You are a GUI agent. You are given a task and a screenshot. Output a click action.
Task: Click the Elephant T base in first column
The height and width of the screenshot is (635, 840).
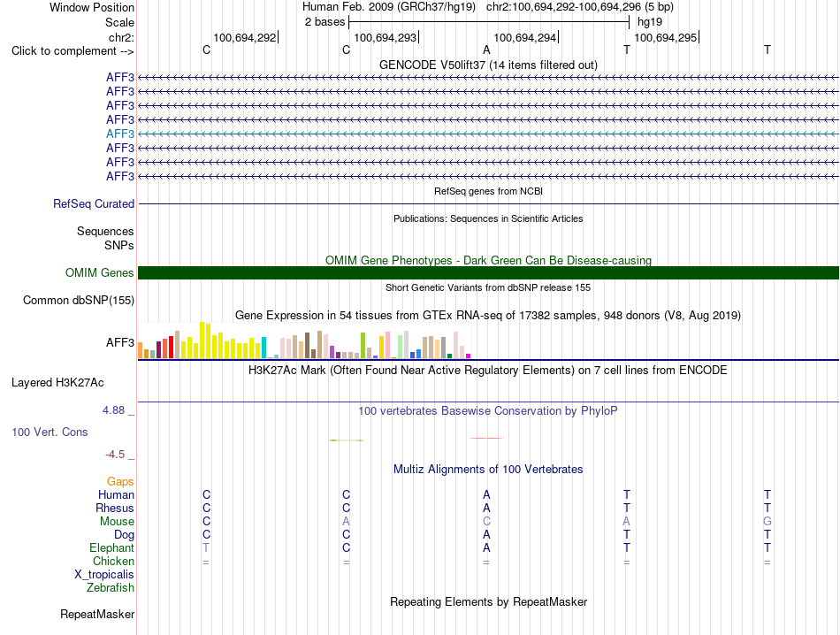pyautogui.click(x=206, y=547)
